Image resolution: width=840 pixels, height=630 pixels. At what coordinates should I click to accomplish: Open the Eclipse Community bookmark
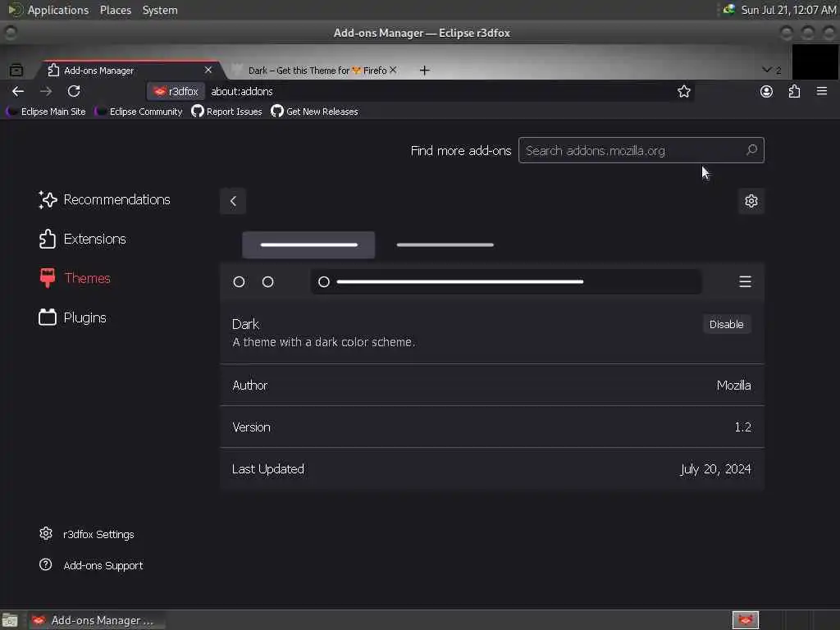[x=139, y=112]
